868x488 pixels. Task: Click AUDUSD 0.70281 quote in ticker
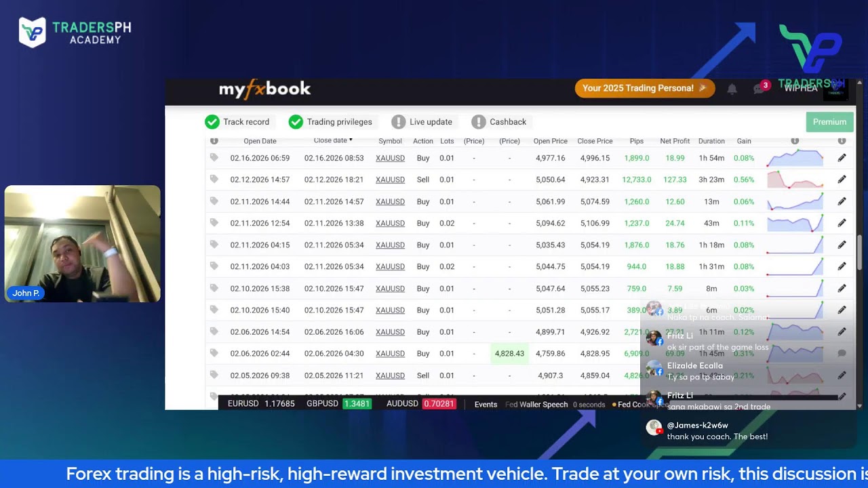pos(420,404)
